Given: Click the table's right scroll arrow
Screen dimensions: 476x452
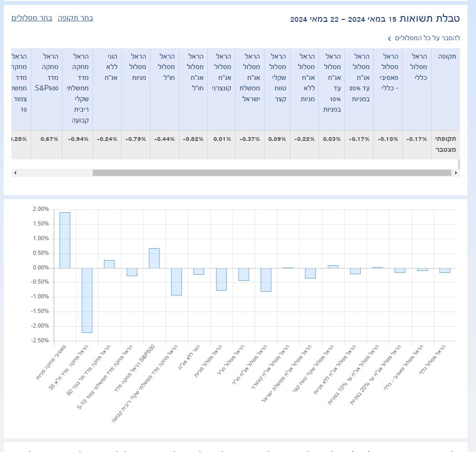Looking at the screenshot, I should [x=456, y=173].
